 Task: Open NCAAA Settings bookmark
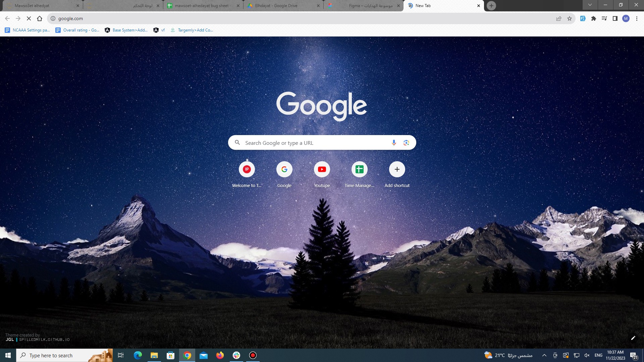coord(28,30)
